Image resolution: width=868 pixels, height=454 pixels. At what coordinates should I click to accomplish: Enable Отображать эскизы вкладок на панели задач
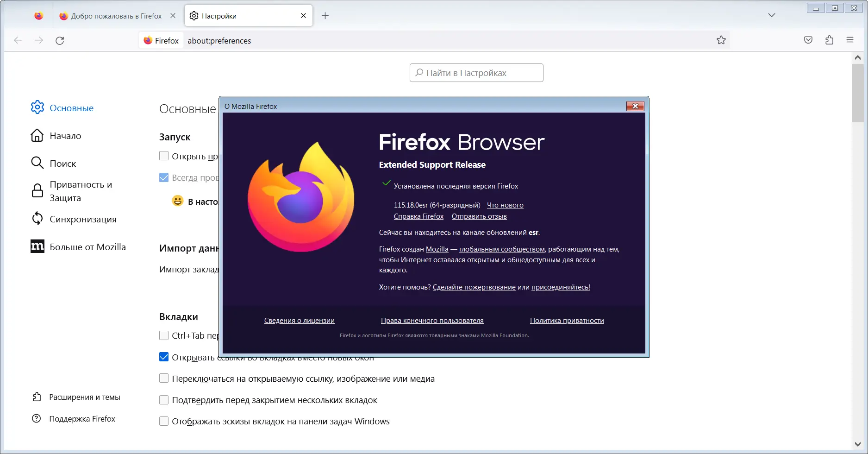pos(164,421)
